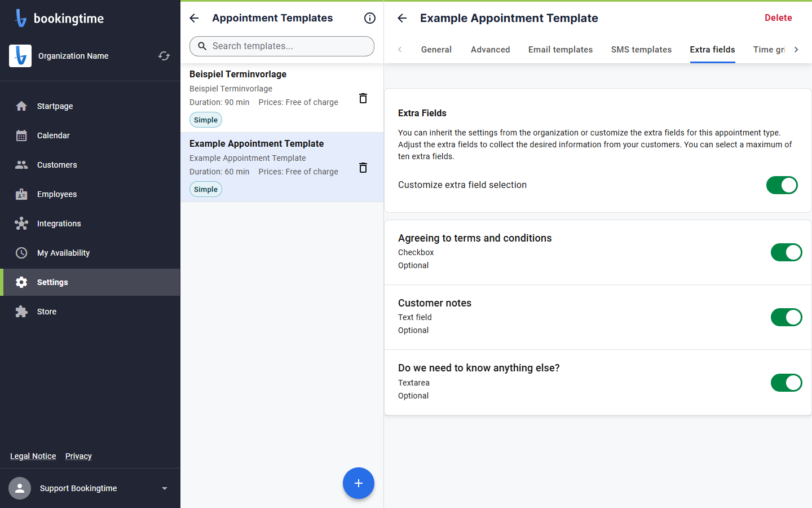
Task: Go to Customers via people icon
Action: [21, 165]
